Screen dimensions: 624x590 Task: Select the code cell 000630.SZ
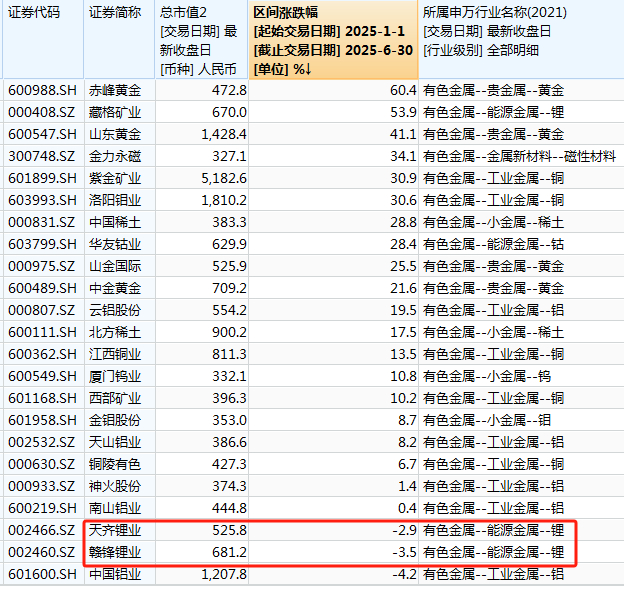point(41,464)
